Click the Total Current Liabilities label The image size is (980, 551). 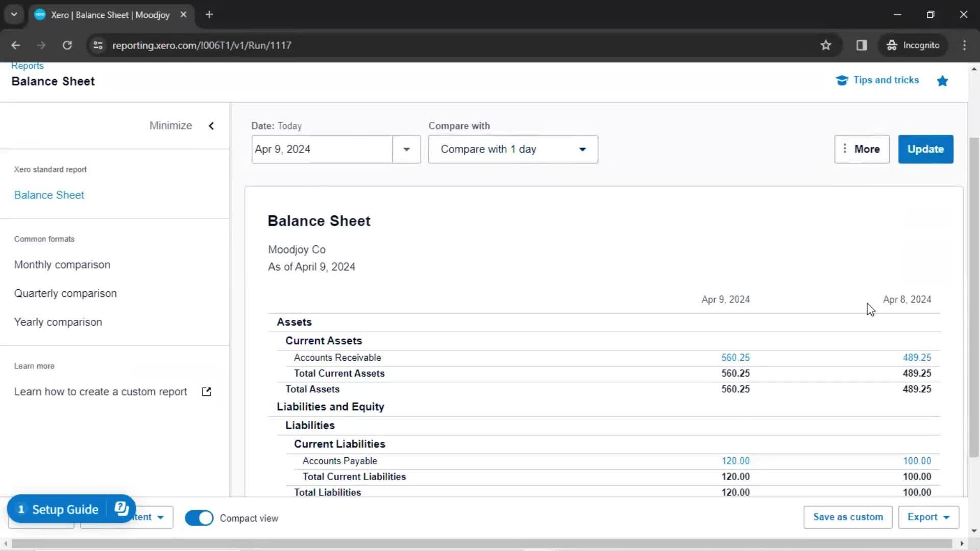click(354, 477)
